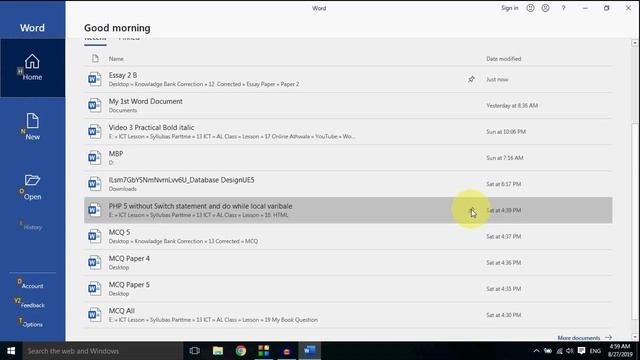
Task: Create a New document from sidebar
Action: (x=32, y=127)
